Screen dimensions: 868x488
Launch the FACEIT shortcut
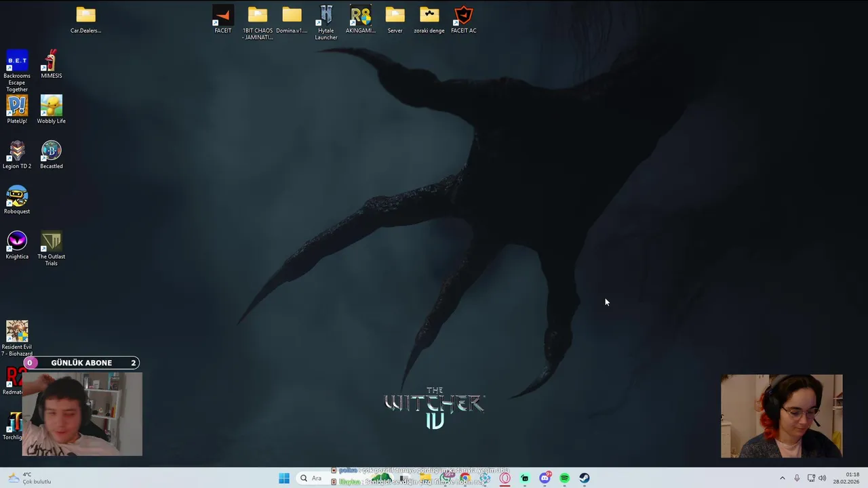[222, 20]
